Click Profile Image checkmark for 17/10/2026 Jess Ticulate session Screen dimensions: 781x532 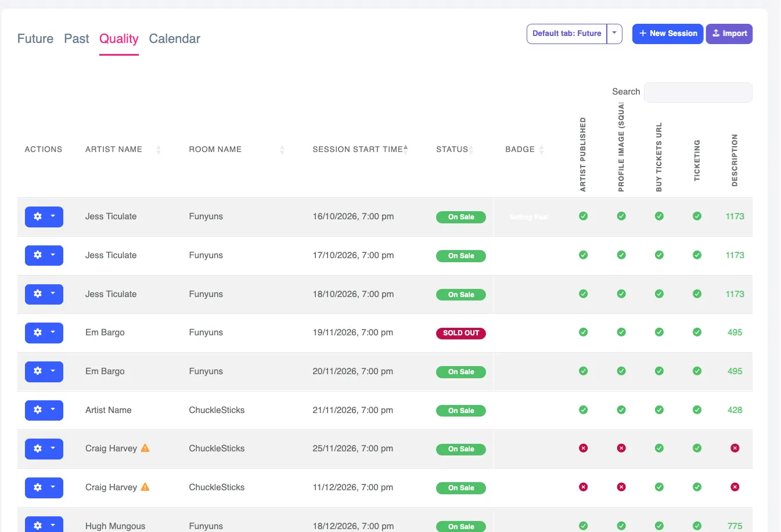point(621,255)
